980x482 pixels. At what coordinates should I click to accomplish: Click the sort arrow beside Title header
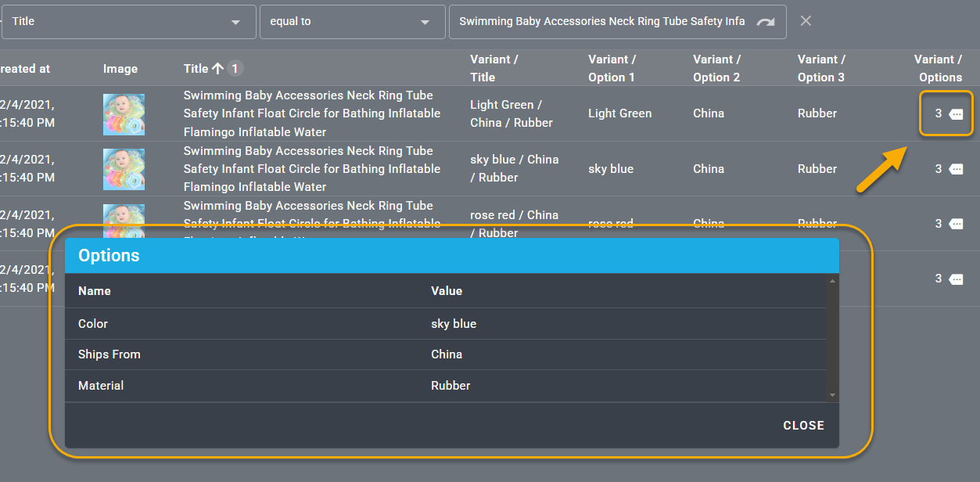217,69
